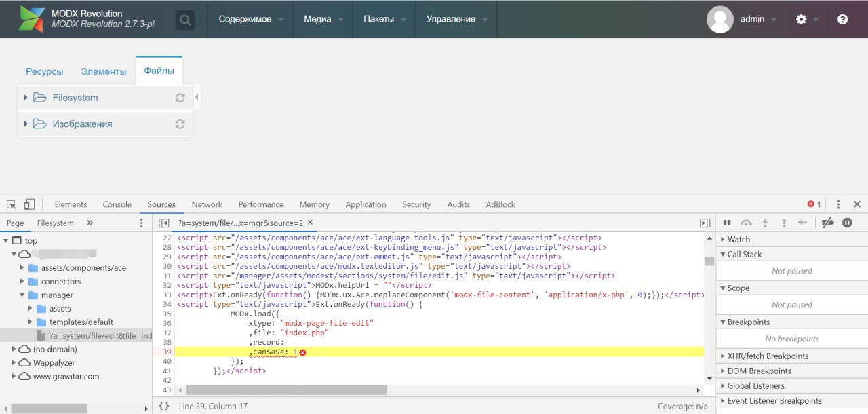Refresh the Изображения media source
Image resolution: width=868 pixels, height=414 pixels.
click(180, 124)
